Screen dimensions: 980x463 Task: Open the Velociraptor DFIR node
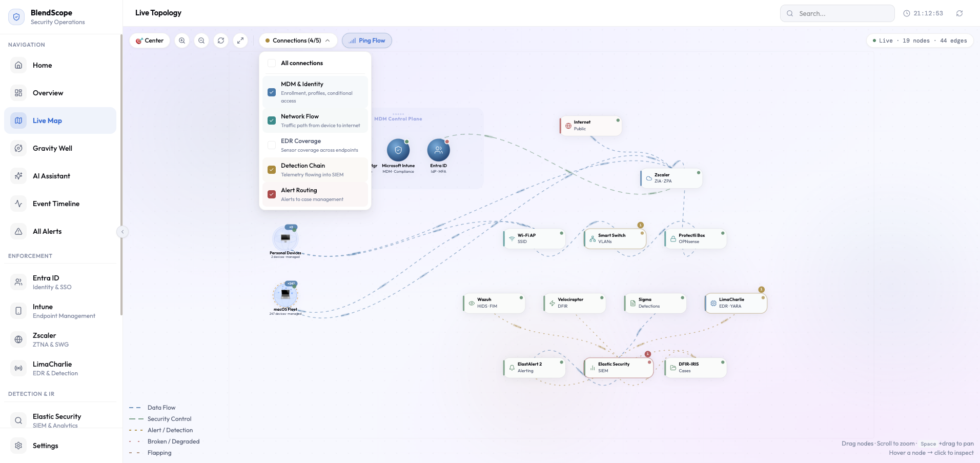click(x=575, y=303)
